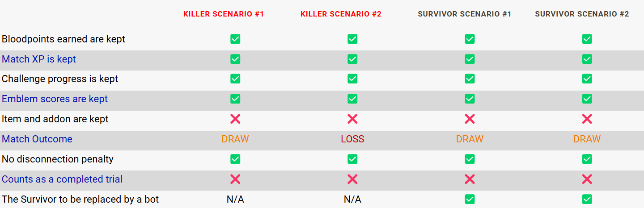644x208 pixels.
Task: Click the LOSS outcome in Killer Scenario #2
Action: point(352,139)
